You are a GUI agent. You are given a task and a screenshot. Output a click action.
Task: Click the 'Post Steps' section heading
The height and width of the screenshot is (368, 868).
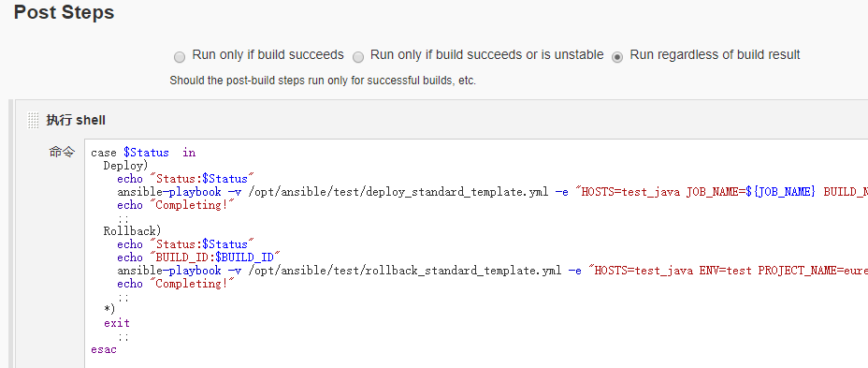[x=64, y=12]
